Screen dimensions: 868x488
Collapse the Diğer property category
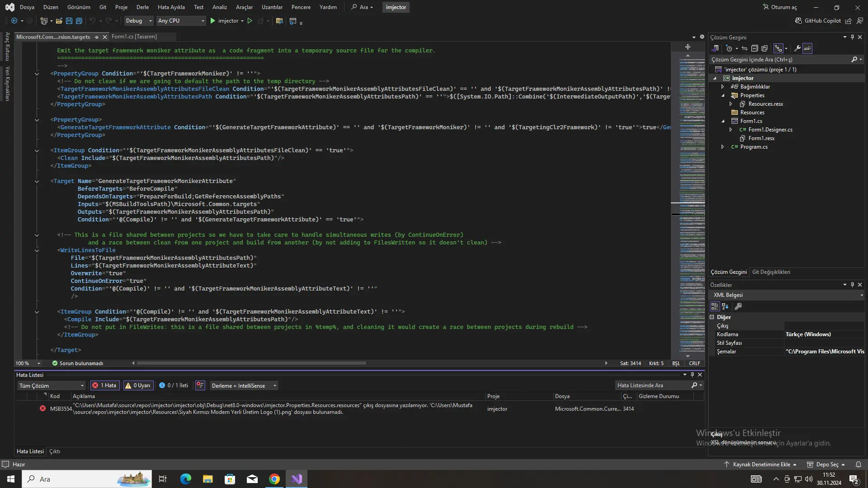click(x=712, y=317)
